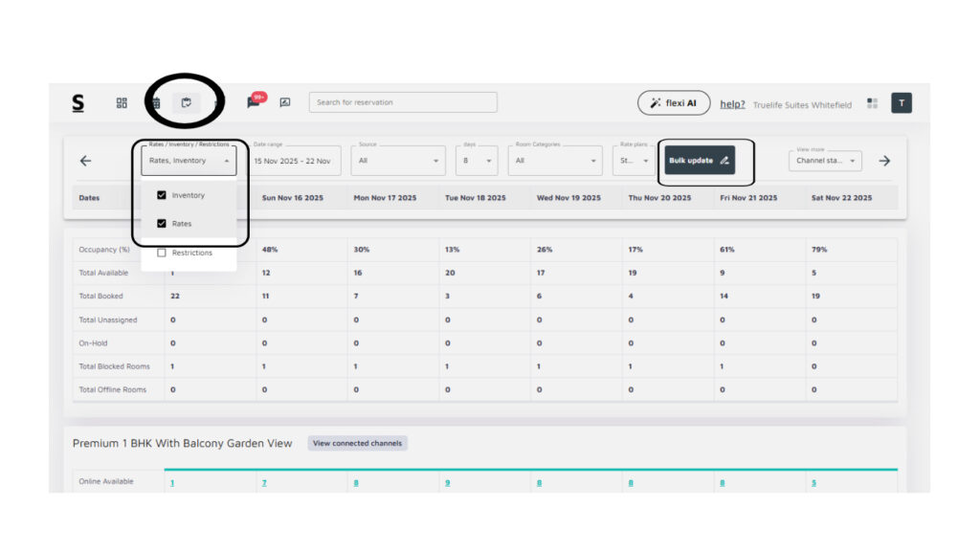980x551 pixels.
Task: Open messages icon with 99+ badge
Action: 254,102
